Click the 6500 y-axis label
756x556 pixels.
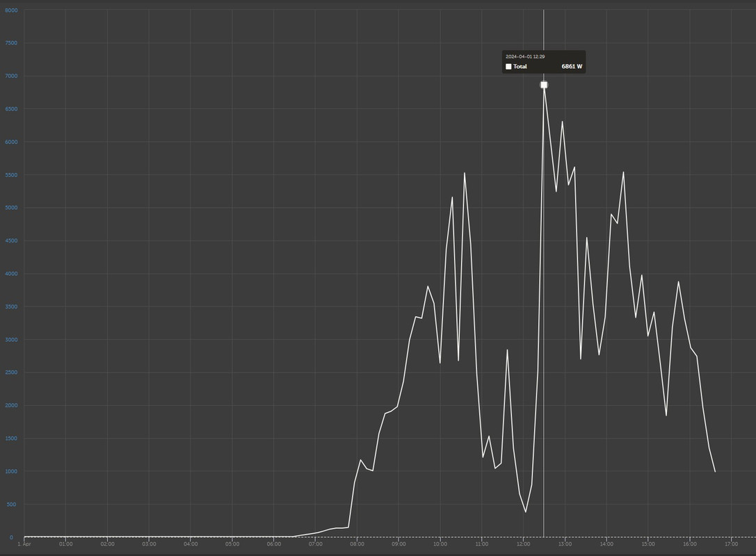pos(11,109)
